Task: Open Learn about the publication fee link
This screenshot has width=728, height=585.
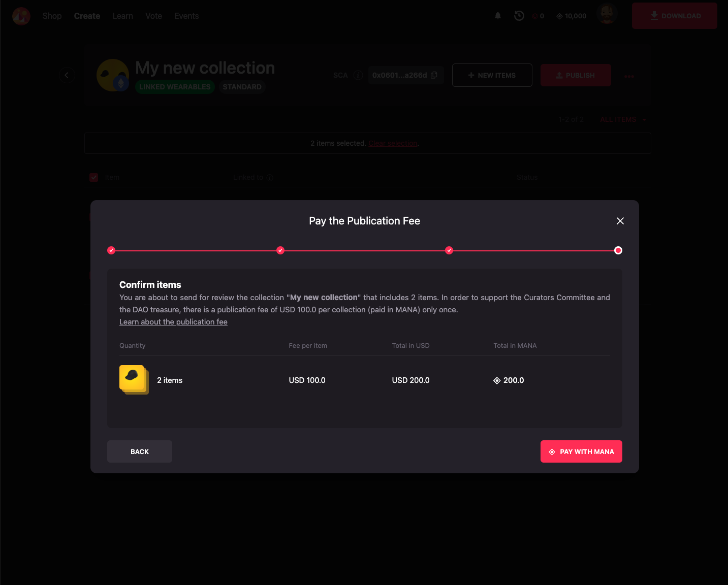Action: click(x=173, y=322)
